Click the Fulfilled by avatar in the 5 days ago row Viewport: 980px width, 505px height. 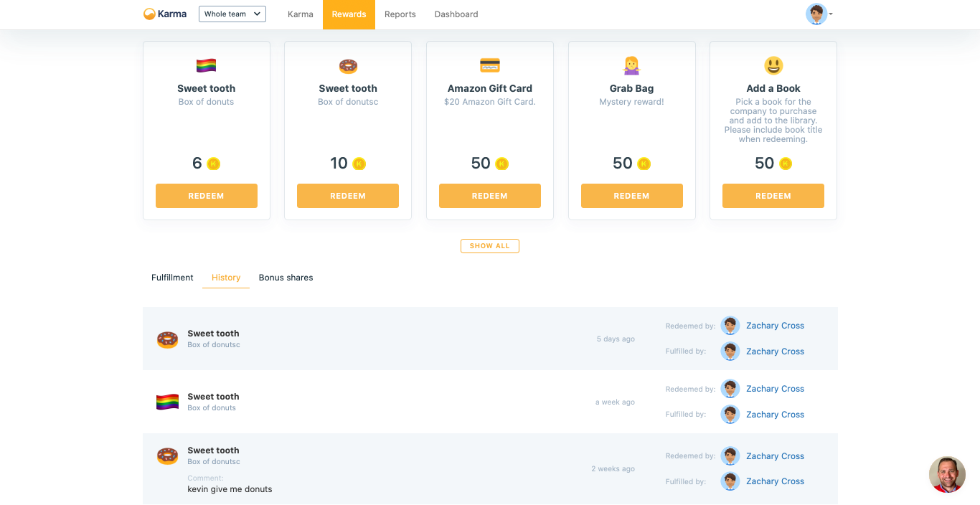[x=730, y=351]
